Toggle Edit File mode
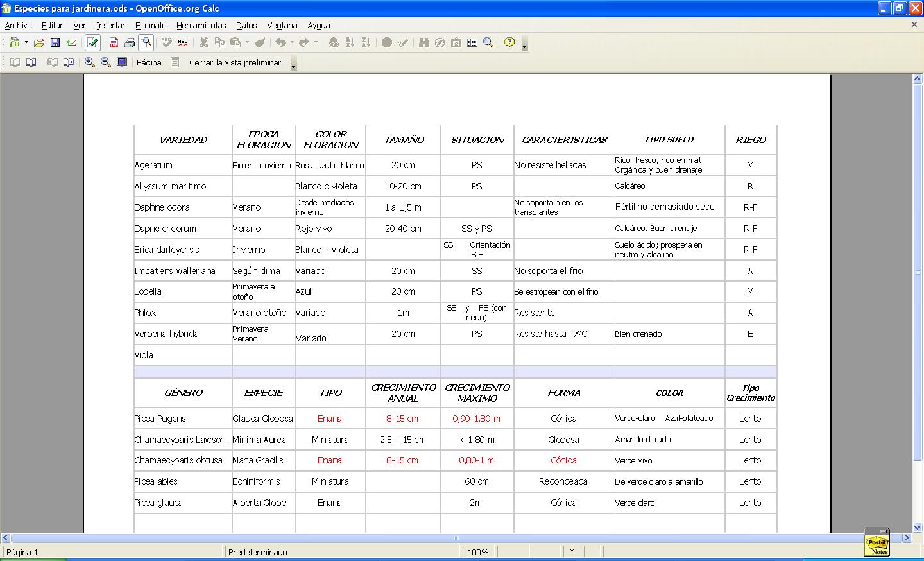924x561 pixels. click(x=92, y=43)
